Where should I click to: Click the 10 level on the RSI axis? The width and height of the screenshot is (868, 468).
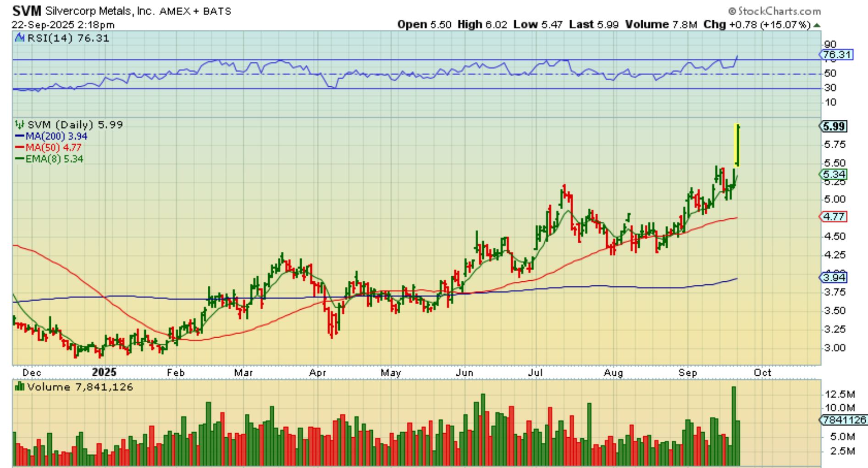830,102
